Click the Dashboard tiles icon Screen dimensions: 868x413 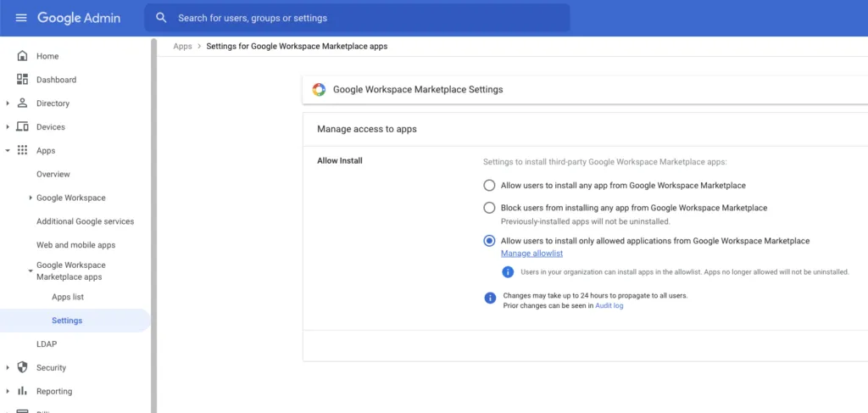click(x=23, y=80)
